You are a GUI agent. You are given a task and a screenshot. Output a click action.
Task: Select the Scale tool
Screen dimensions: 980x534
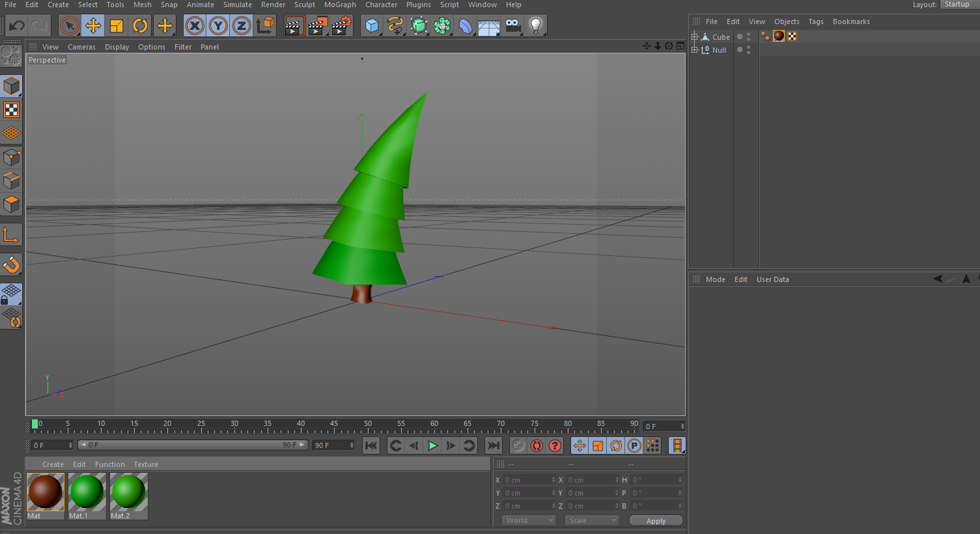(x=117, y=25)
